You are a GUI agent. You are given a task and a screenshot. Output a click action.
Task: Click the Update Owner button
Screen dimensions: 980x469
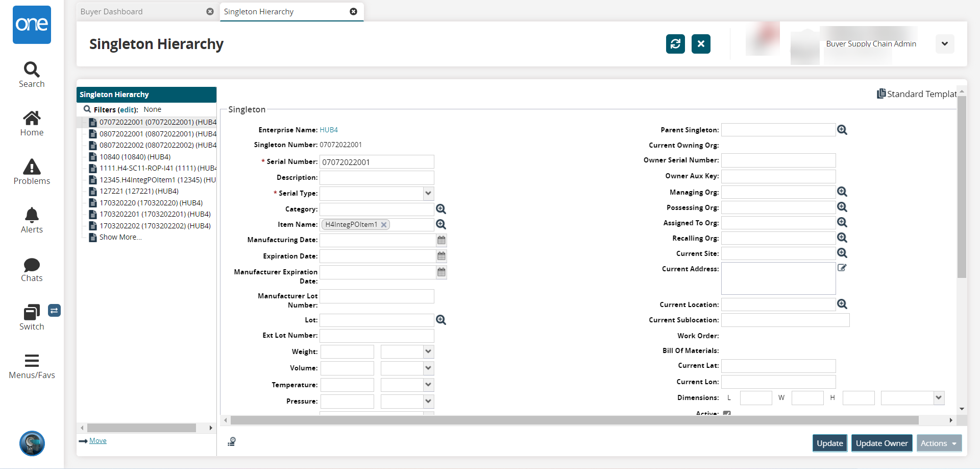[x=881, y=443]
